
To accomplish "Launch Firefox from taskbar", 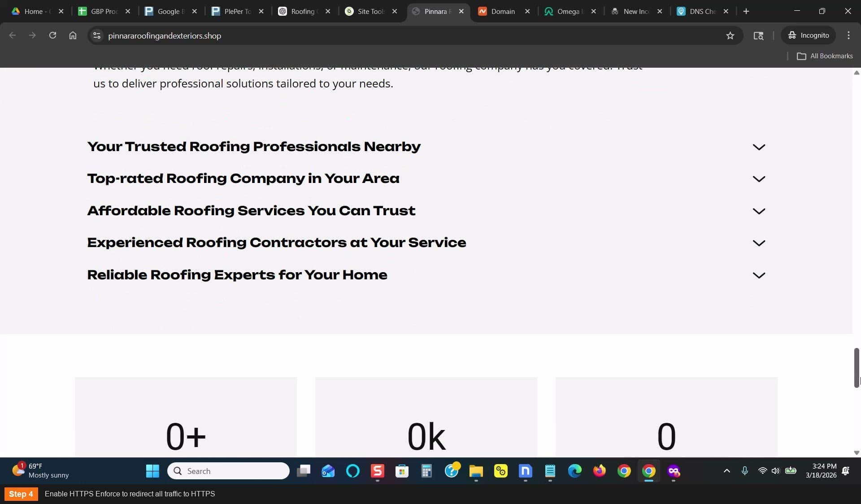I will (600, 471).
